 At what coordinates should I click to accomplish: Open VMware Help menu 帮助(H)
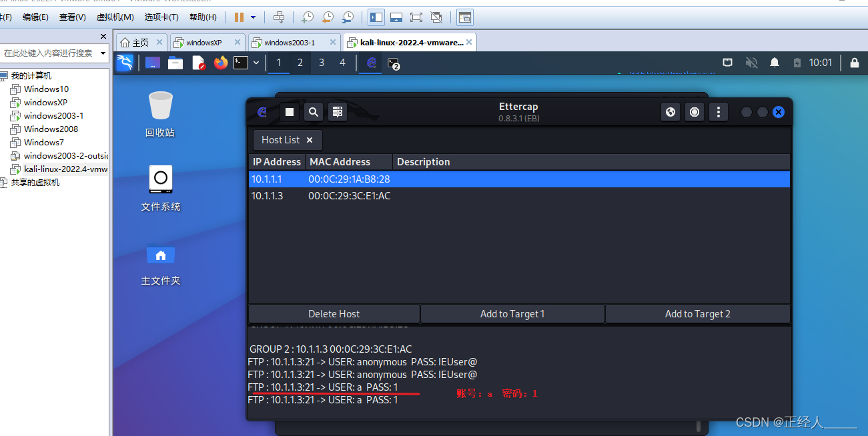click(203, 17)
